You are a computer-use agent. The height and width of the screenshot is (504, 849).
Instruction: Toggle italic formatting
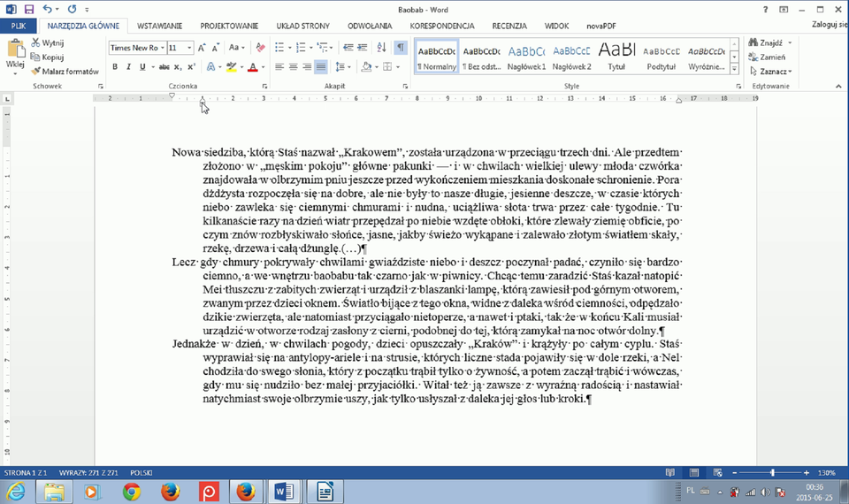(x=127, y=67)
